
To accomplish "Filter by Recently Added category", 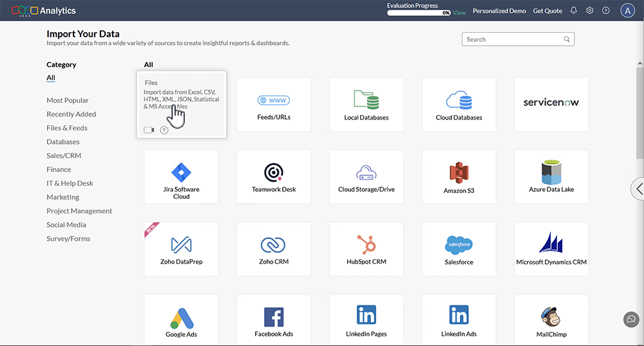I will [x=71, y=114].
